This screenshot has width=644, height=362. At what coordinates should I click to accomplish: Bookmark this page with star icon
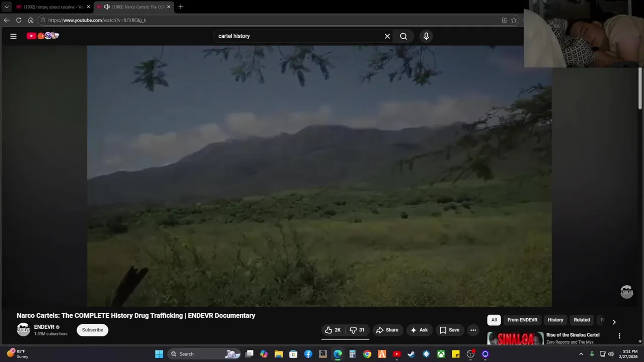coord(514,20)
